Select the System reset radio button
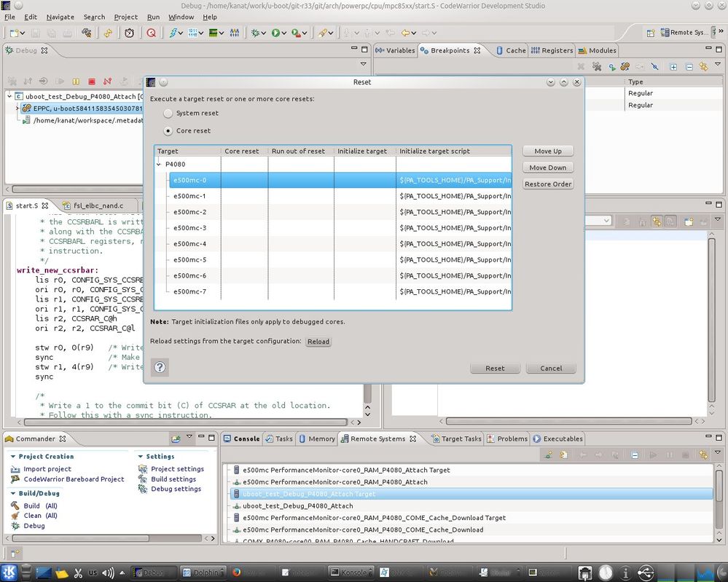 point(168,114)
